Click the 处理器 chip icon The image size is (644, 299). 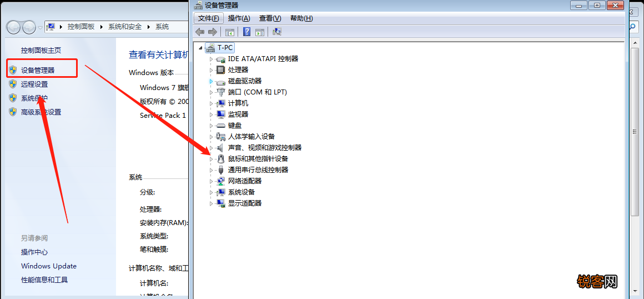(220, 70)
